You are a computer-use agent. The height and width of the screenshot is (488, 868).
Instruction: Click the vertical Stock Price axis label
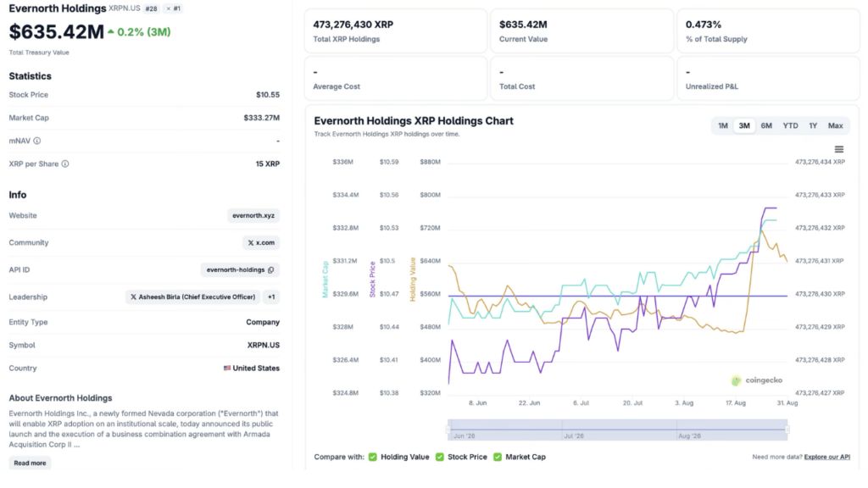372,279
